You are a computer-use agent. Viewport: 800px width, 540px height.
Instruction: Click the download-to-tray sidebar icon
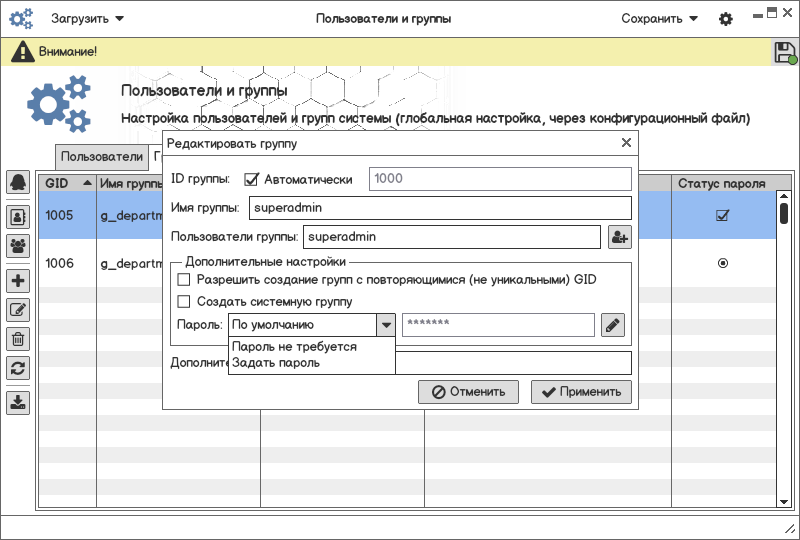click(18, 403)
